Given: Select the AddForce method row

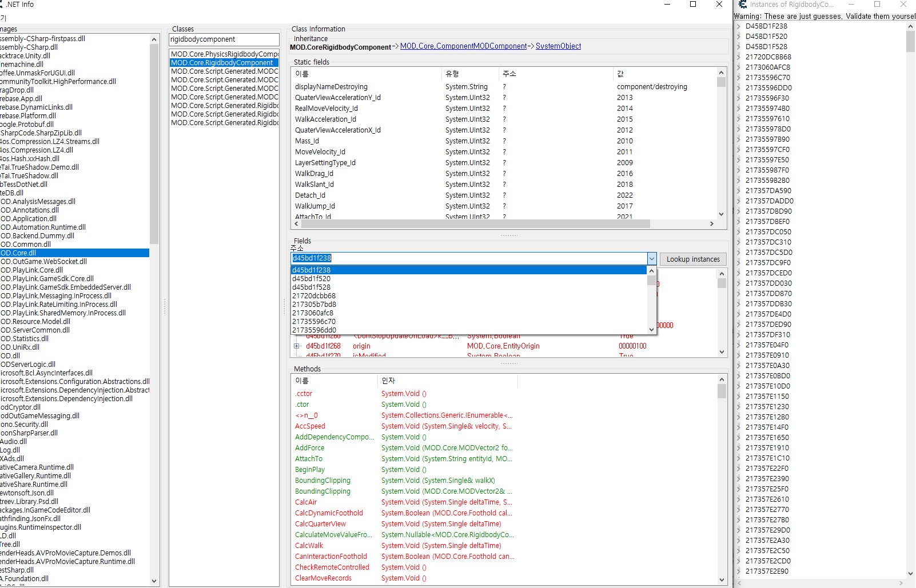Looking at the screenshot, I should pyautogui.click(x=309, y=448).
